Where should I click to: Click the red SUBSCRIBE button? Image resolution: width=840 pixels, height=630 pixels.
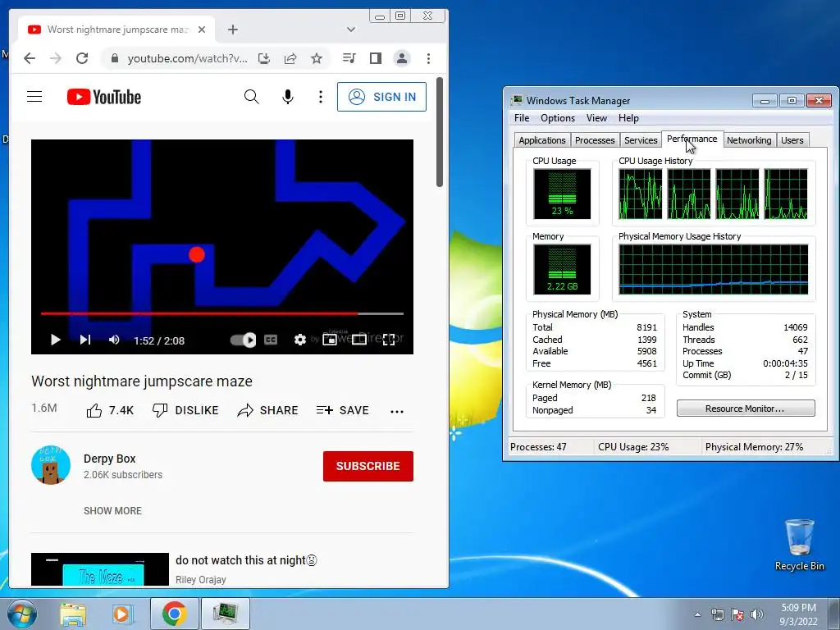coord(368,466)
